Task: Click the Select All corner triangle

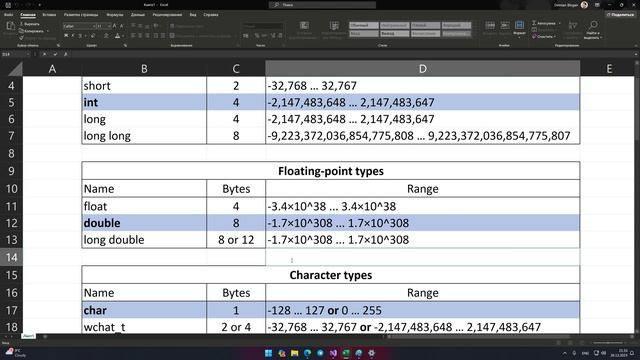Action: click(15, 69)
